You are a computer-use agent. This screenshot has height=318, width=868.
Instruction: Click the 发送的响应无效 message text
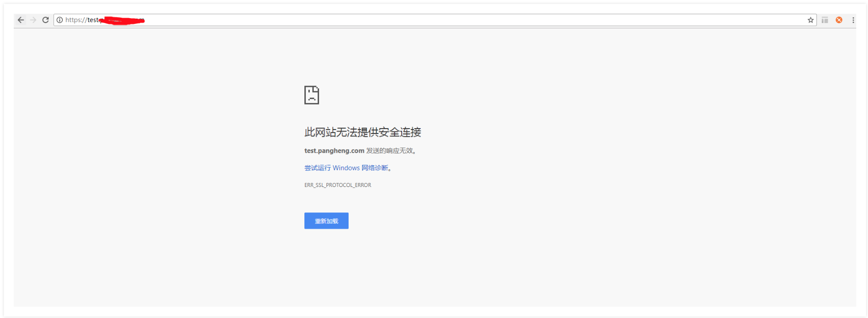(x=391, y=151)
